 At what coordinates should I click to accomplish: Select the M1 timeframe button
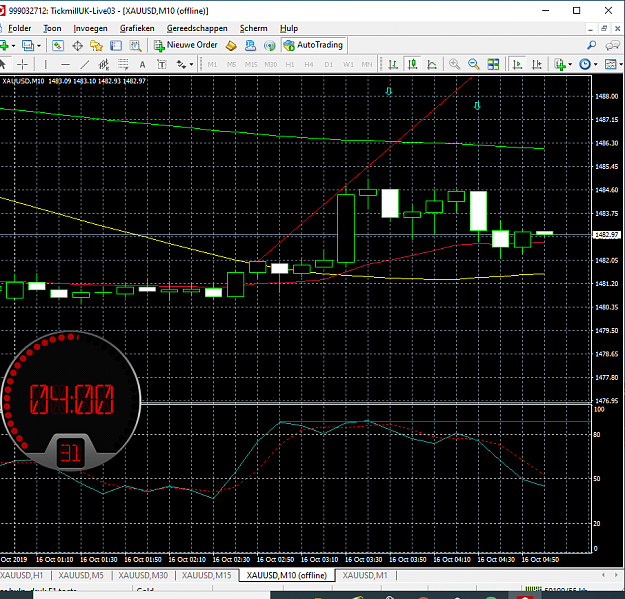212,64
